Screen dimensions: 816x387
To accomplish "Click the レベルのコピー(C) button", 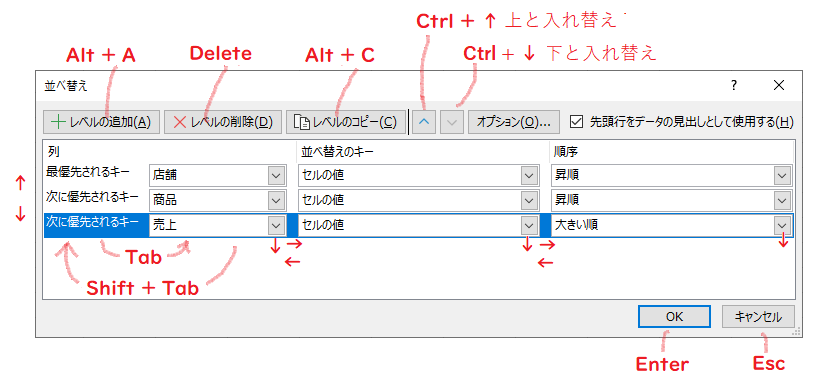I will pyautogui.click(x=346, y=122).
